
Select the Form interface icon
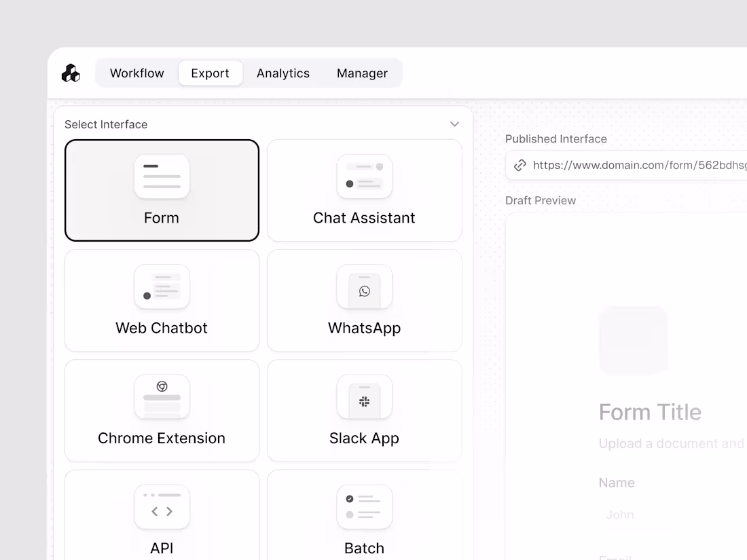click(162, 176)
